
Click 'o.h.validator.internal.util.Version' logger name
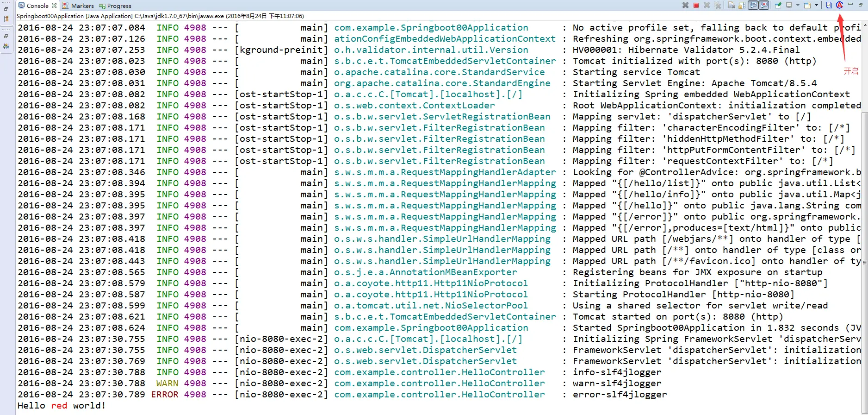tap(431, 50)
